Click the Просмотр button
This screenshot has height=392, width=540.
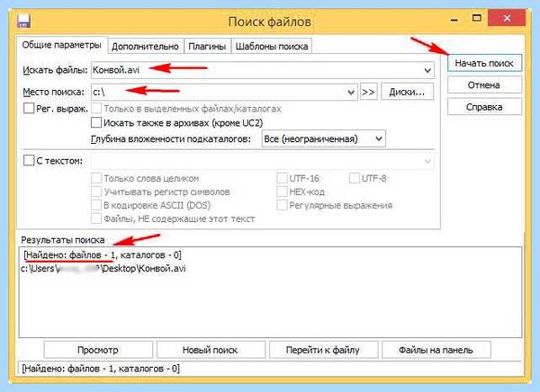(x=98, y=350)
